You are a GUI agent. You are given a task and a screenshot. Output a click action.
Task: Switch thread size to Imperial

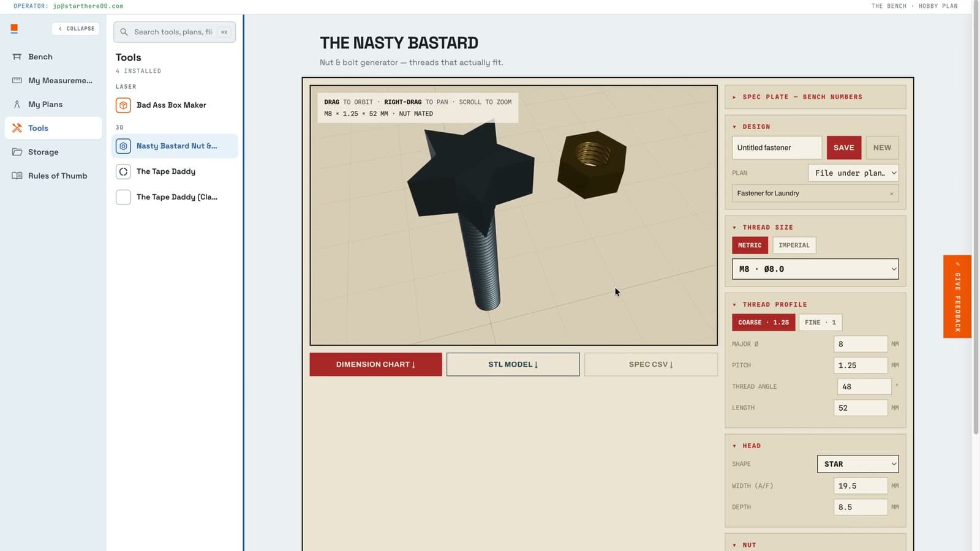pos(794,246)
